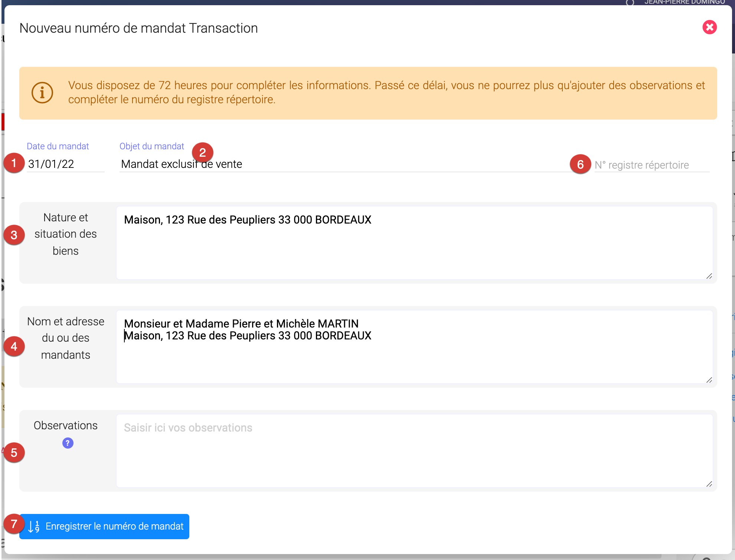Click the red number 7 marker
Screen dimensions: 735x560
[14, 524]
